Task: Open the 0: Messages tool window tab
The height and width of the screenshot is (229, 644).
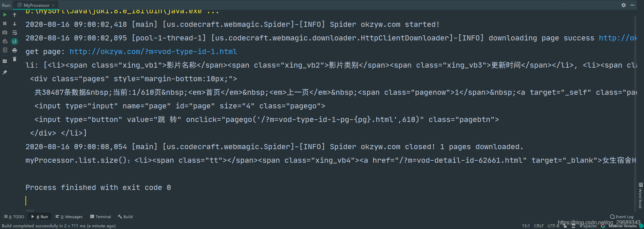Action: coord(69,217)
